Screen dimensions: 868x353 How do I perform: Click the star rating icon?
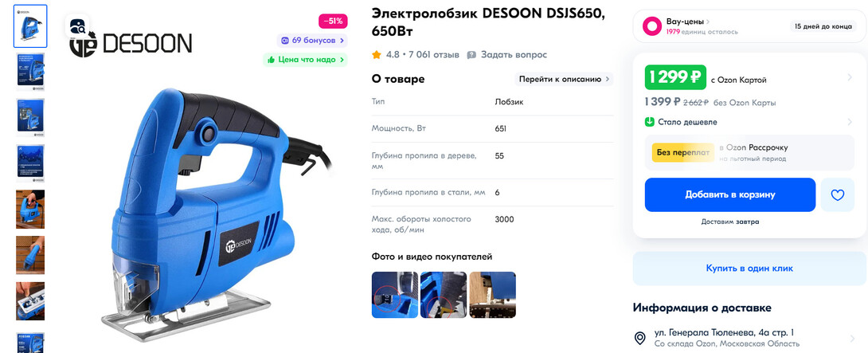pyautogui.click(x=377, y=55)
